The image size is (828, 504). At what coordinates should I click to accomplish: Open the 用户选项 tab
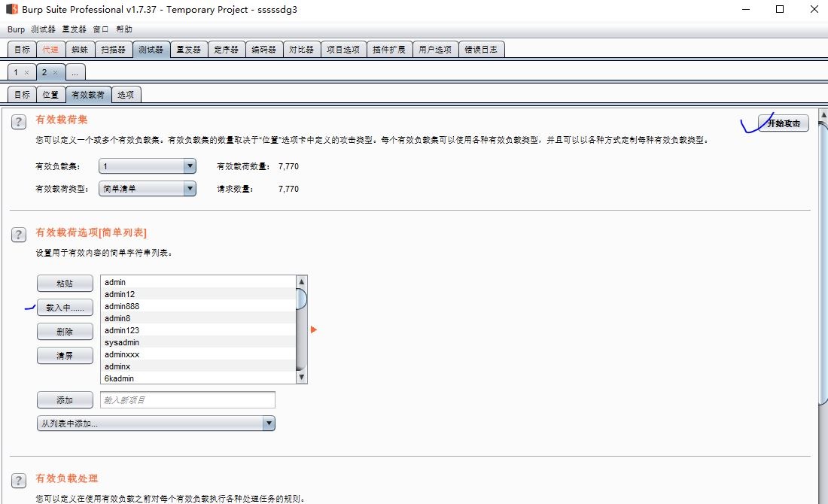click(x=435, y=49)
